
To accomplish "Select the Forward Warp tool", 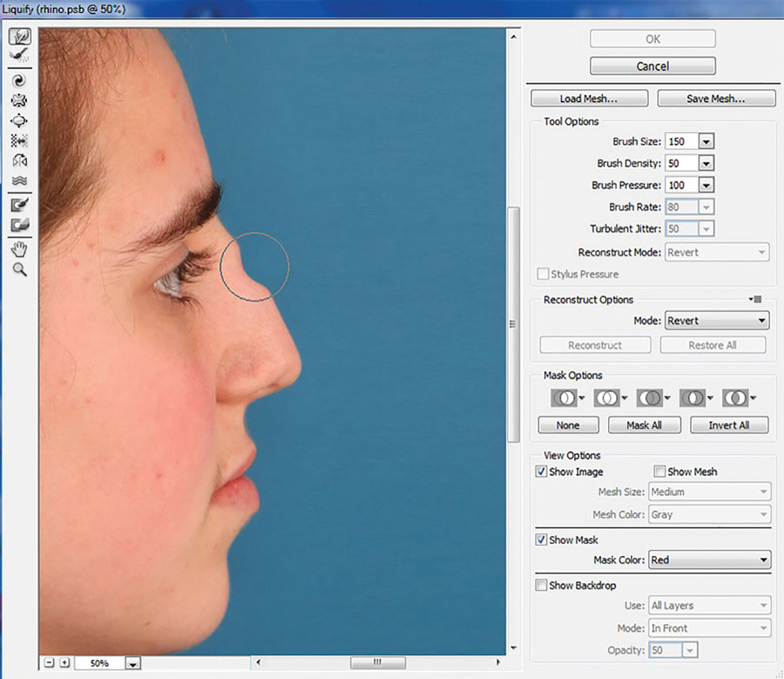I will [18, 37].
